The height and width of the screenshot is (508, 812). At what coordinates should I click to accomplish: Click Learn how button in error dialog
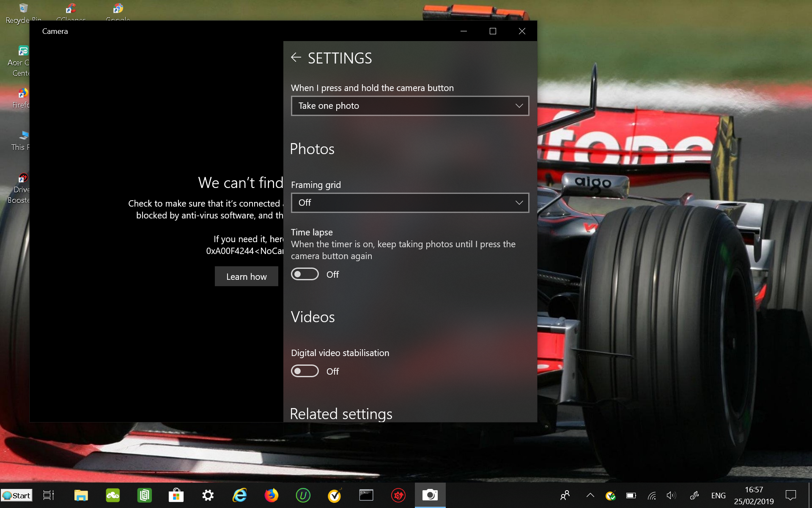pyautogui.click(x=246, y=276)
